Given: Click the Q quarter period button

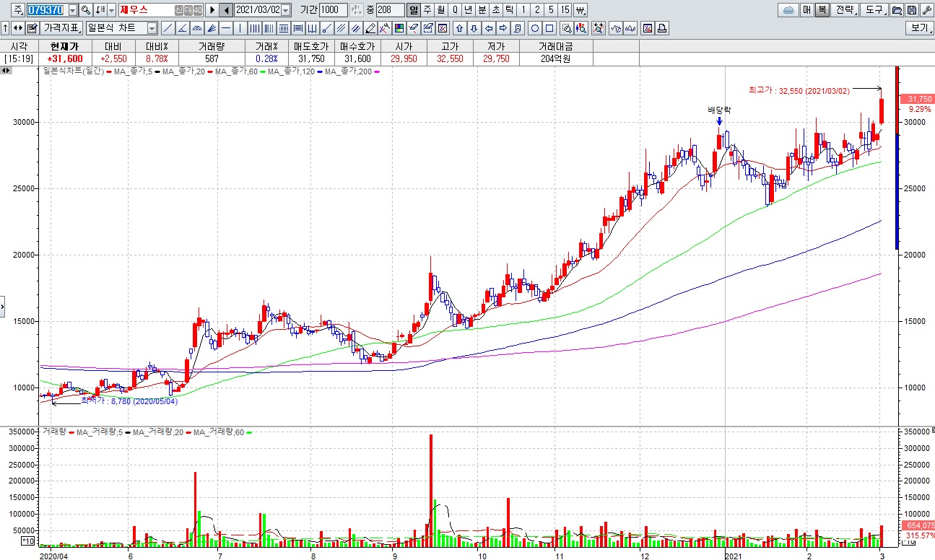Looking at the screenshot, I should click(455, 10).
